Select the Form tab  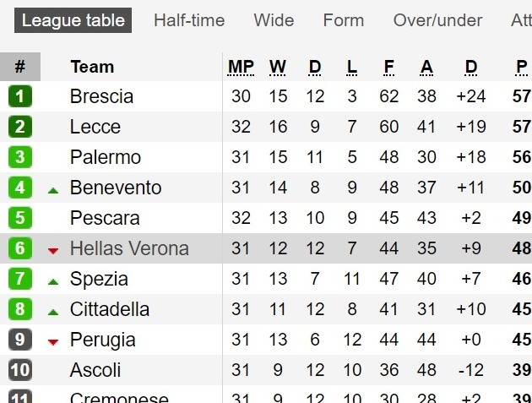[x=344, y=20]
